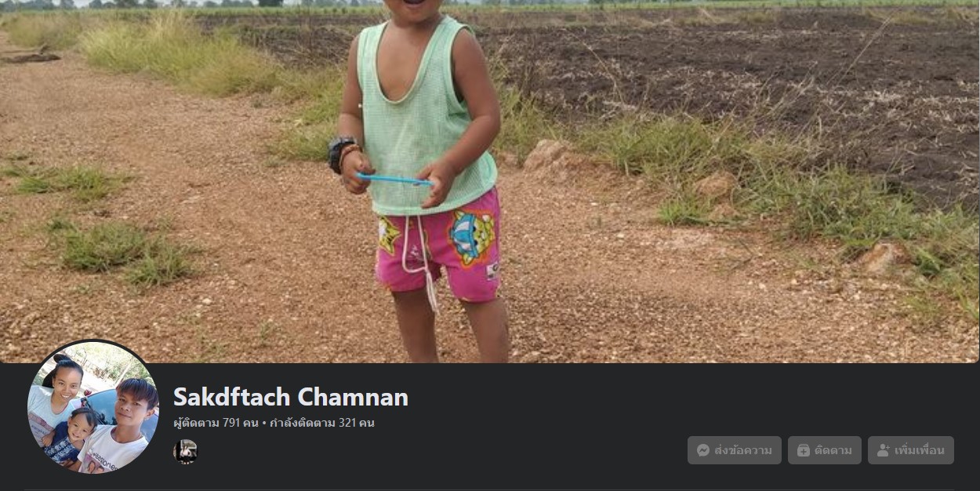Click the woman's face in profile picture
The image size is (980, 491).
coord(66,382)
